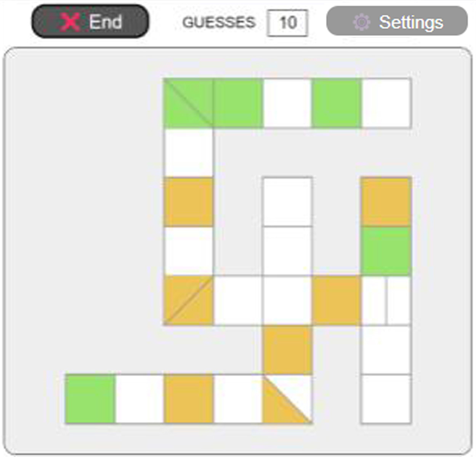Select the orange top tile of right column
Screen dimensions: 476x457
pyautogui.click(x=386, y=202)
